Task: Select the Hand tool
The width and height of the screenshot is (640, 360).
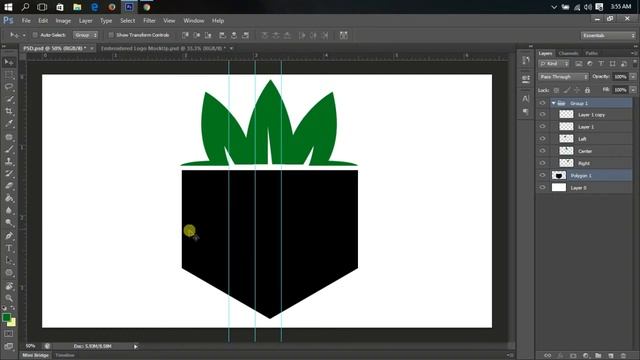Action: point(9,286)
